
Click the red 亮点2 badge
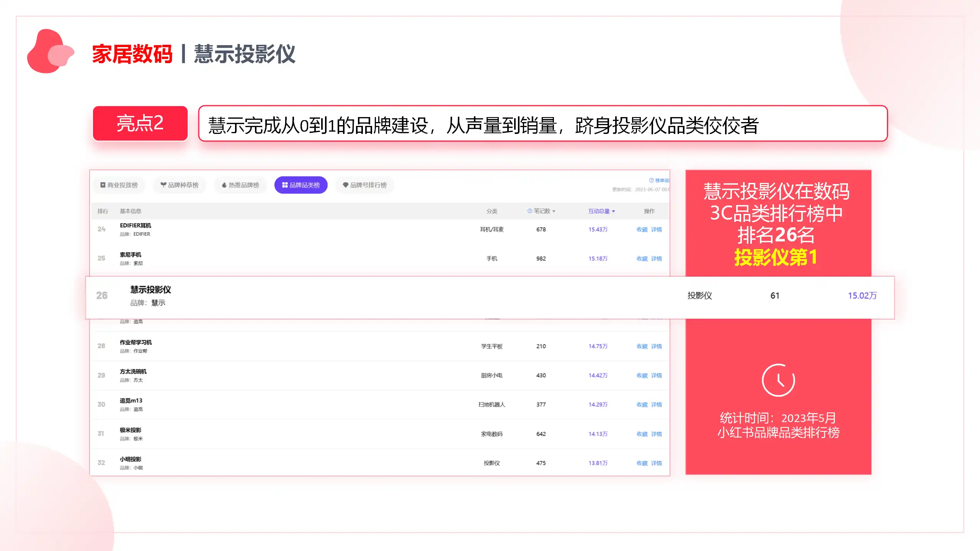click(140, 123)
